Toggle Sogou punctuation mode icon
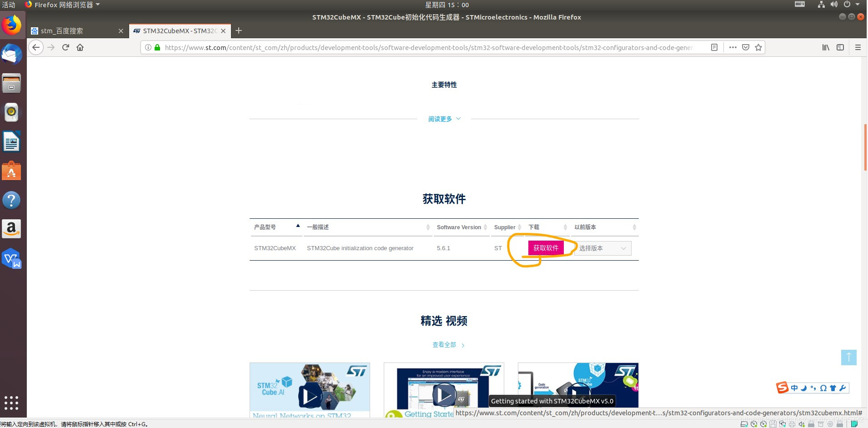The image size is (868, 428). click(x=813, y=388)
